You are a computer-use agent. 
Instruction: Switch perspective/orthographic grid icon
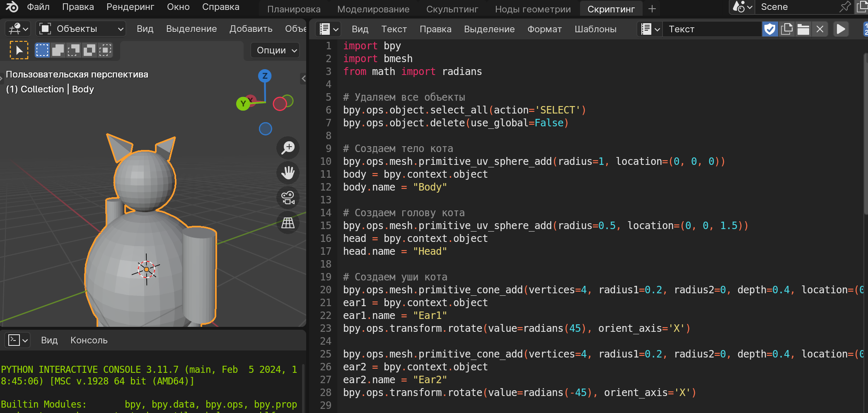[x=288, y=223]
